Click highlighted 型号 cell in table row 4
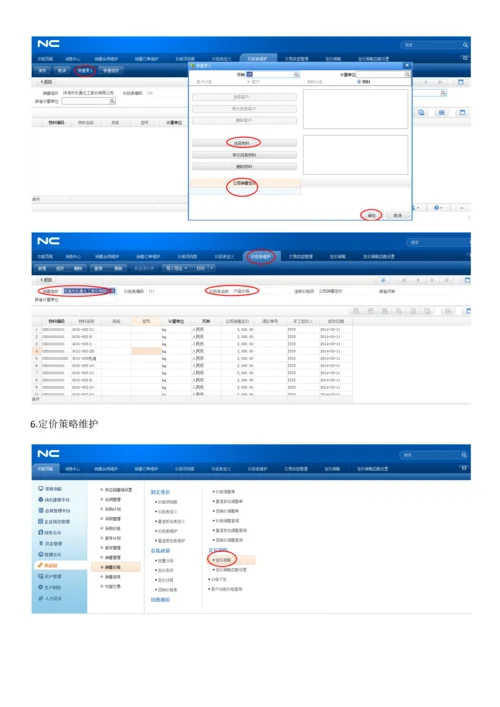Viewport: 500px width, 707px height. (x=146, y=351)
